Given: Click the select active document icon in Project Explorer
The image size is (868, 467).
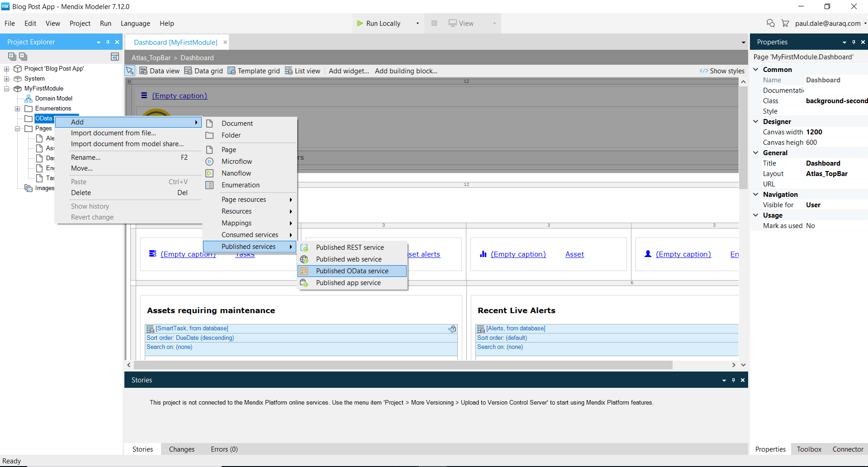Looking at the screenshot, I should [x=115, y=57].
